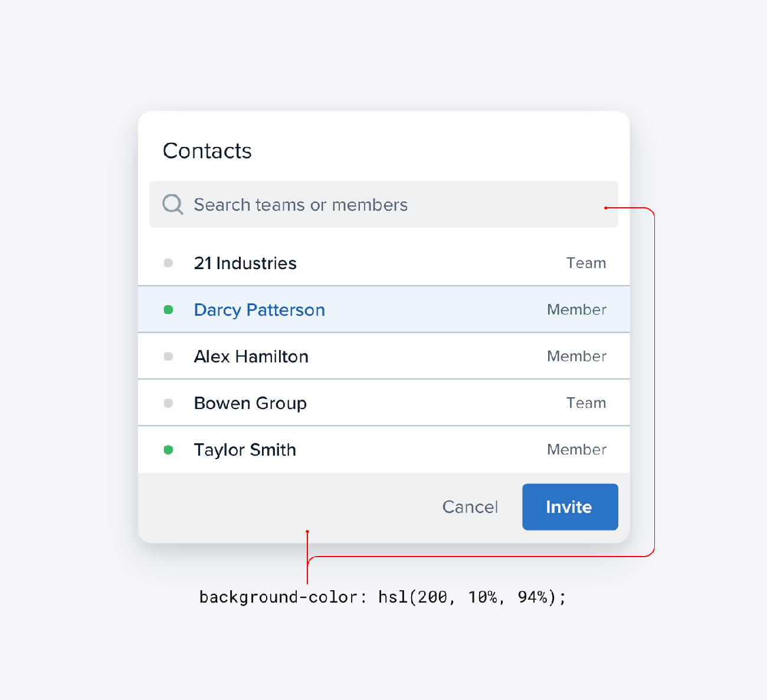767x700 pixels.
Task: Click Team label on 21 Industries row
Action: (586, 263)
